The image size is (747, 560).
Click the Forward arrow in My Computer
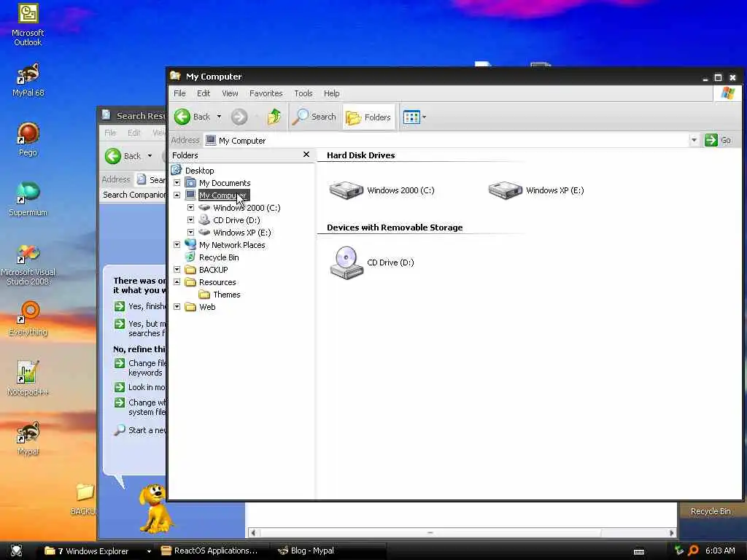[x=239, y=117]
